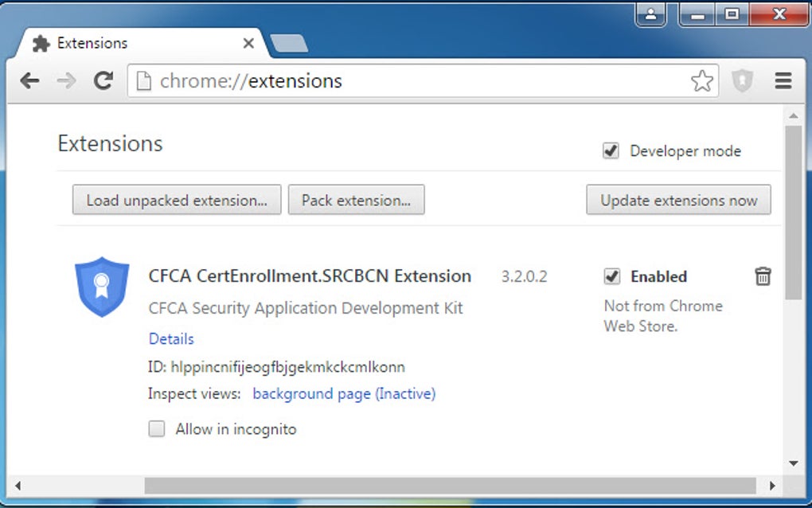Image resolution: width=812 pixels, height=508 pixels.
Task: Delete the CFCA extension via trash icon
Action: click(763, 276)
